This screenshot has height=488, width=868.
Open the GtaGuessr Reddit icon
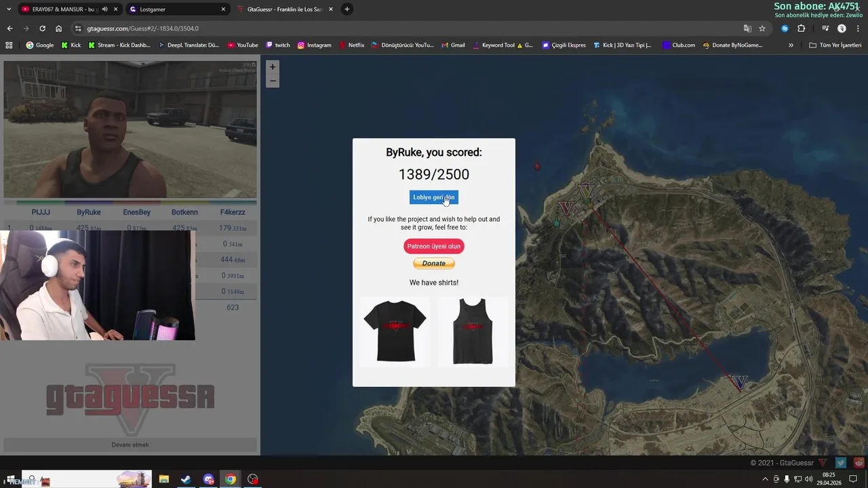(x=859, y=463)
